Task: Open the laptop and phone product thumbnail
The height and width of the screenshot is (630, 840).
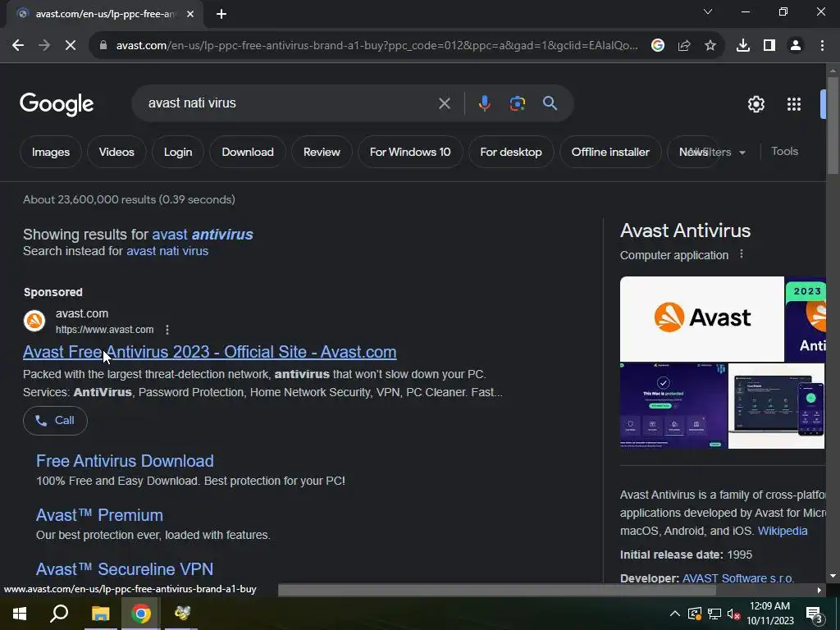Action: [776, 405]
